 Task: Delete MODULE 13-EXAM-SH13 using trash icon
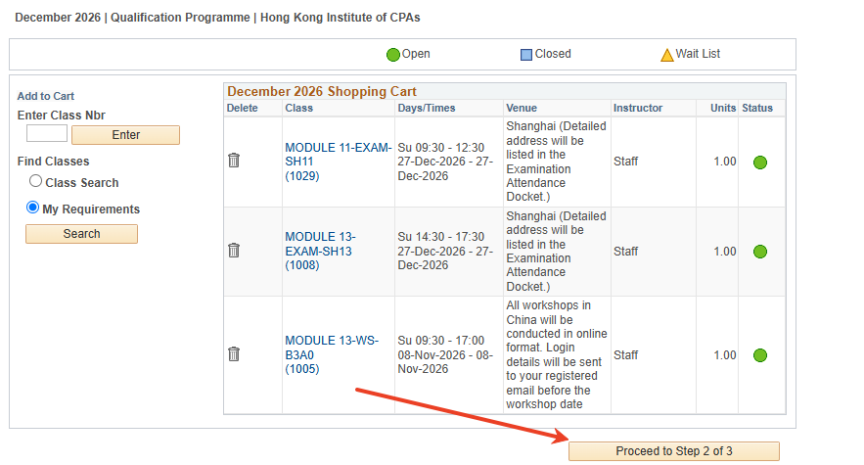pyautogui.click(x=234, y=250)
